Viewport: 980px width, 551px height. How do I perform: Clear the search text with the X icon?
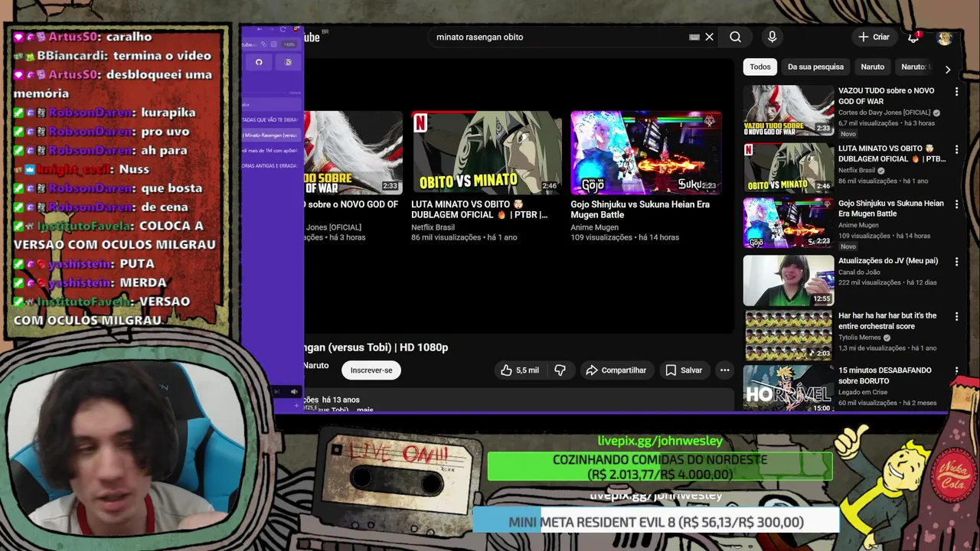[x=709, y=37]
